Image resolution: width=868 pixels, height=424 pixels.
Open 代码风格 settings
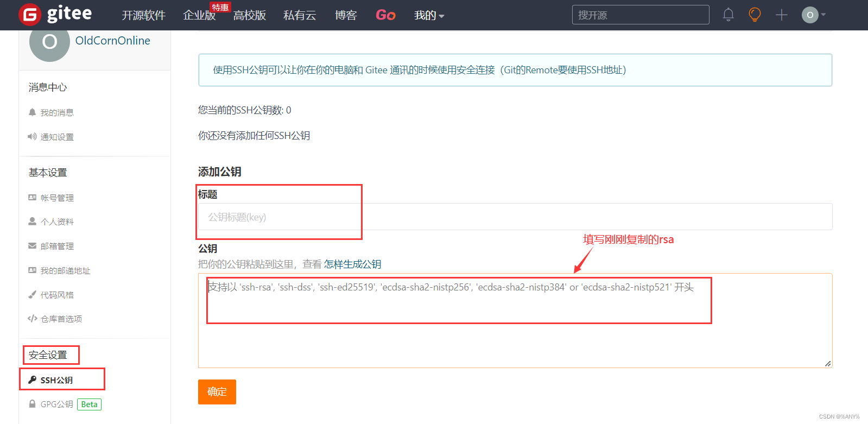tap(57, 295)
